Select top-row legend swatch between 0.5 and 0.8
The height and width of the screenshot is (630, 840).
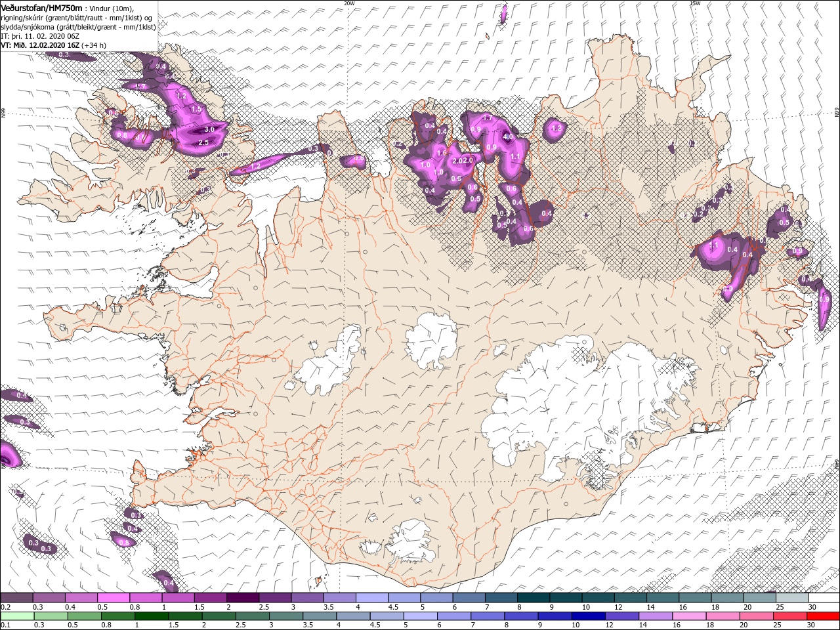pos(113,598)
